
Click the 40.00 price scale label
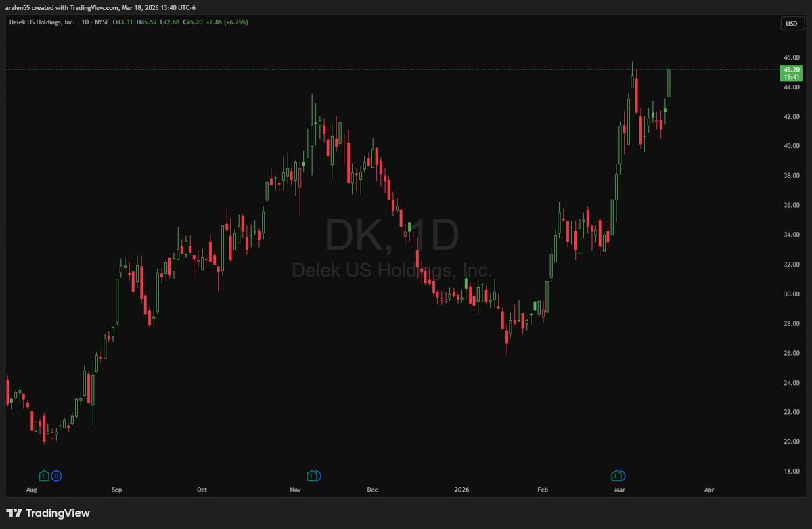click(792, 146)
